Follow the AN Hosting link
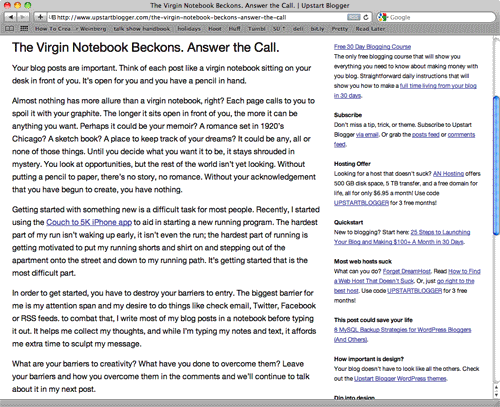Screen dimensions: 500x407 click(448, 174)
